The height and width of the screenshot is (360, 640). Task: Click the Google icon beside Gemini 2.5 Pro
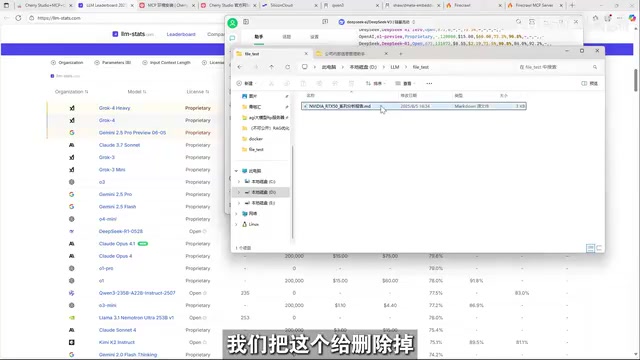pos(71,194)
